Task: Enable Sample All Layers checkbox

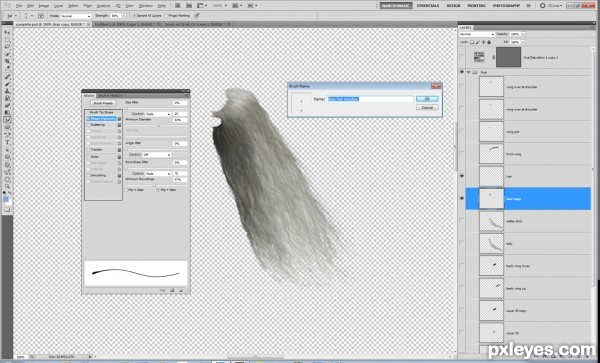Action: (134, 16)
